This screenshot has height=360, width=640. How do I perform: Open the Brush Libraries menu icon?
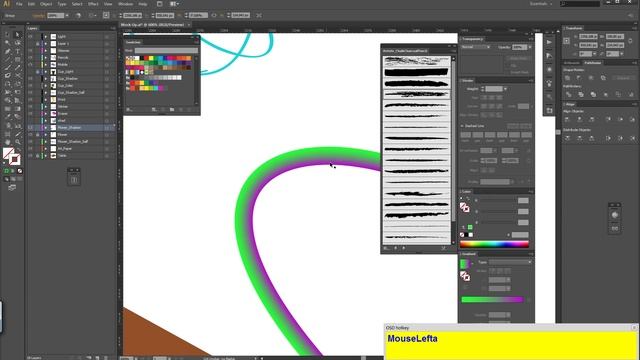tap(386, 248)
